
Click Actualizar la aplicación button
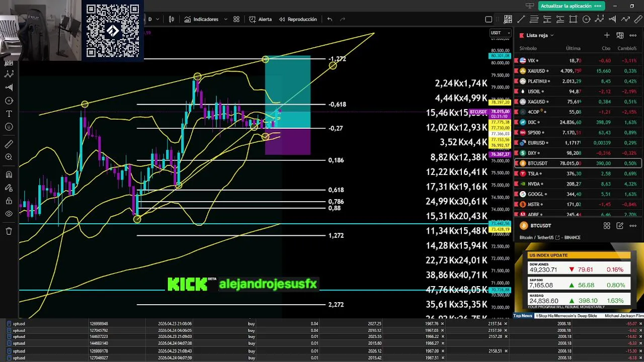tap(571, 6)
